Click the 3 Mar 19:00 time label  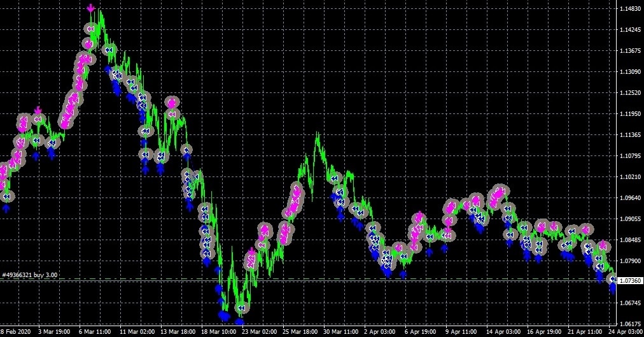(x=54, y=331)
